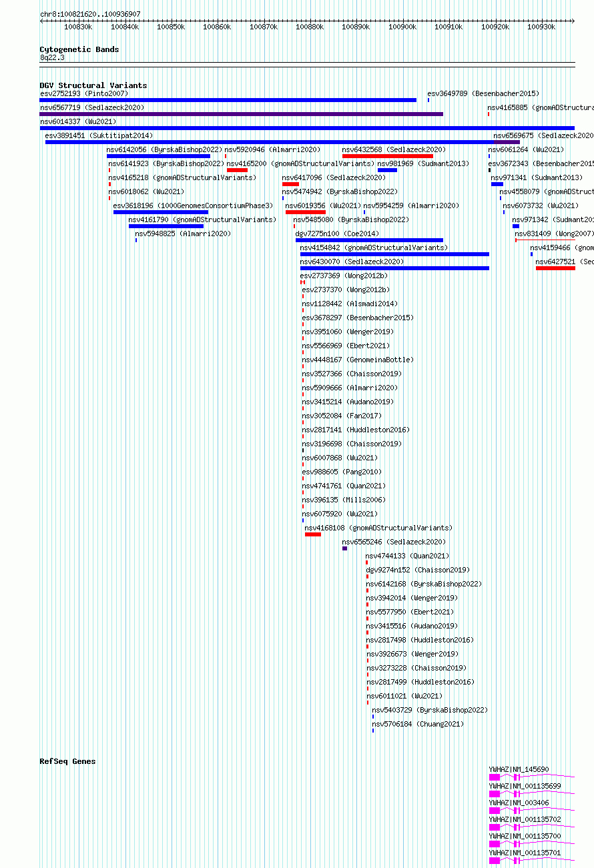Open variant nsv6567719 (Sedlazeck2020)
Viewport: 594px width, 868px height.
click(92, 107)
